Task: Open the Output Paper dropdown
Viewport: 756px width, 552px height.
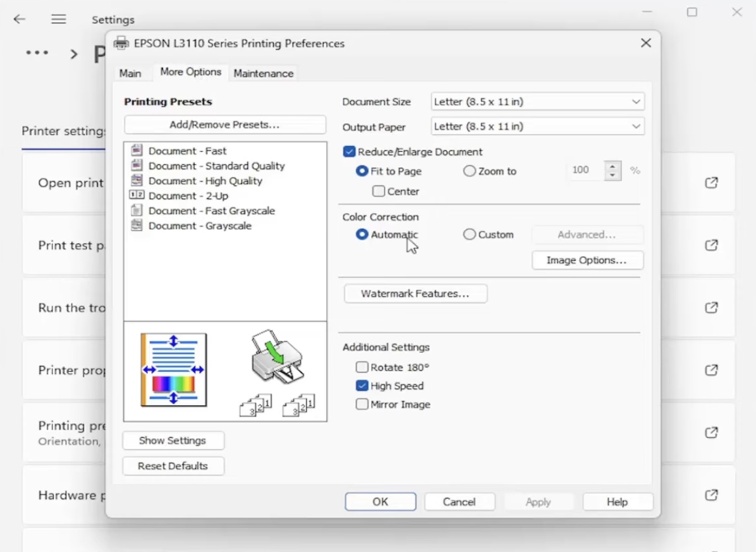Action: point(537,126)
